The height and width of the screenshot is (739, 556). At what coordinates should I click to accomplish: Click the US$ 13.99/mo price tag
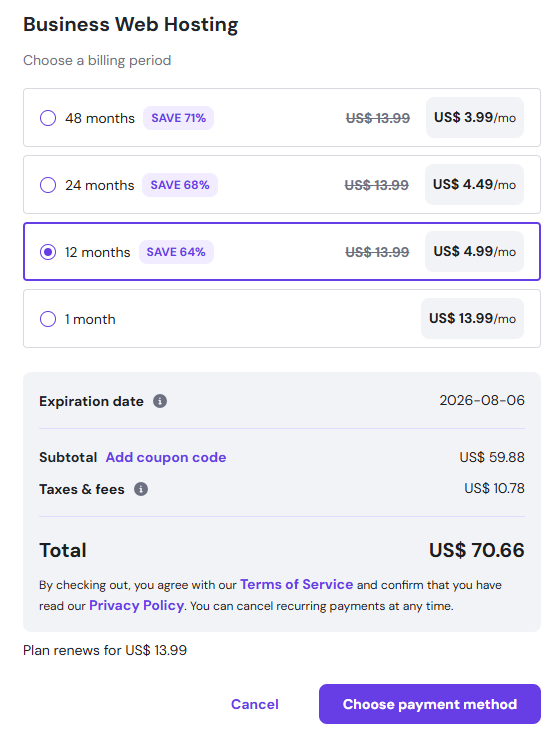[473, 319]
